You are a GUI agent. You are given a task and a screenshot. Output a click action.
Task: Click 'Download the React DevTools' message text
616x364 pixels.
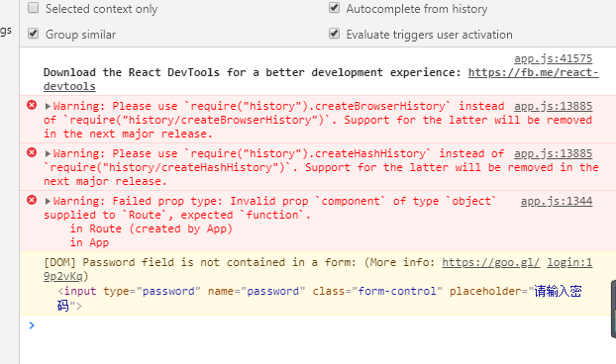point(253,72)
